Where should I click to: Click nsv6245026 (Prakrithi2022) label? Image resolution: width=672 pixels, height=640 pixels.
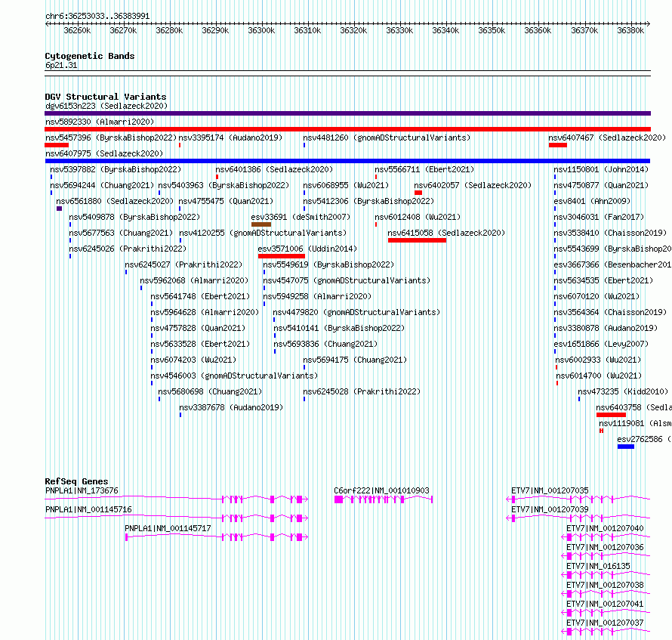[128, 249]
